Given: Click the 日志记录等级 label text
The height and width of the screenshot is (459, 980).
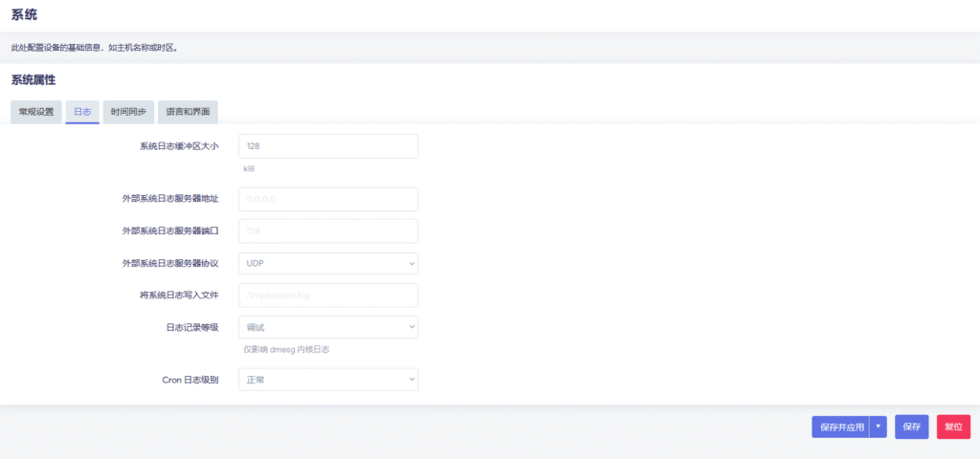Looking at the screenshot, I should pyautogui.click(x=192, y=327).
